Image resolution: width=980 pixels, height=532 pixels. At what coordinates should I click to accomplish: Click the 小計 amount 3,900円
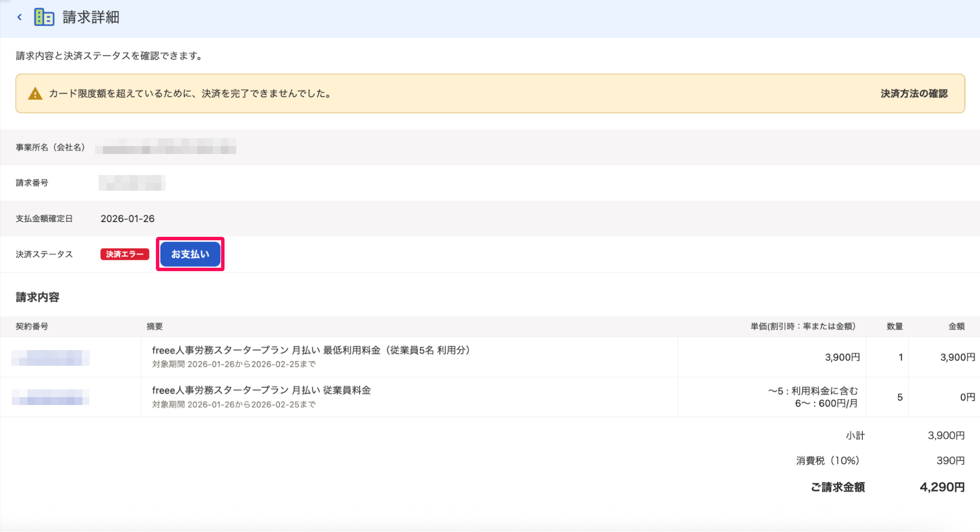[x=946, y=435]
